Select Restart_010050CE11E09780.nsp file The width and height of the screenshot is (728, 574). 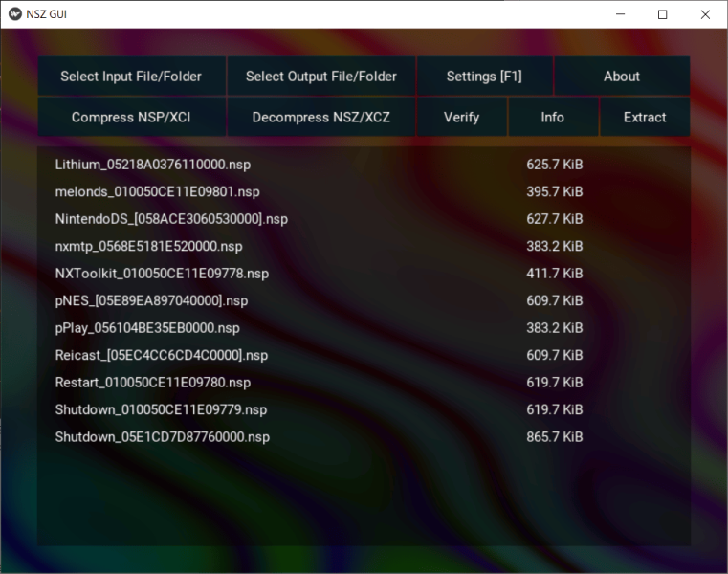pyautogui.click(x=153, y=383)
